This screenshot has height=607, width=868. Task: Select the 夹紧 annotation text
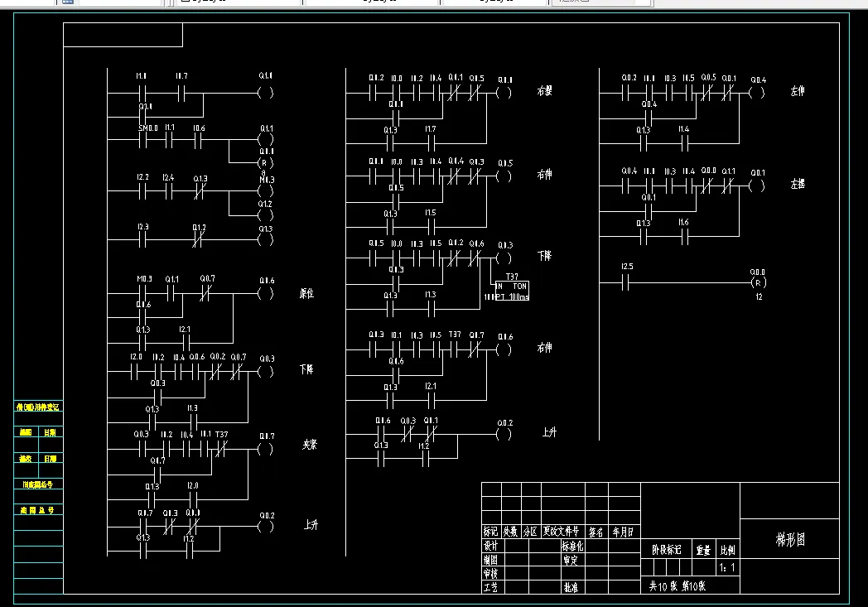[310, 445]
